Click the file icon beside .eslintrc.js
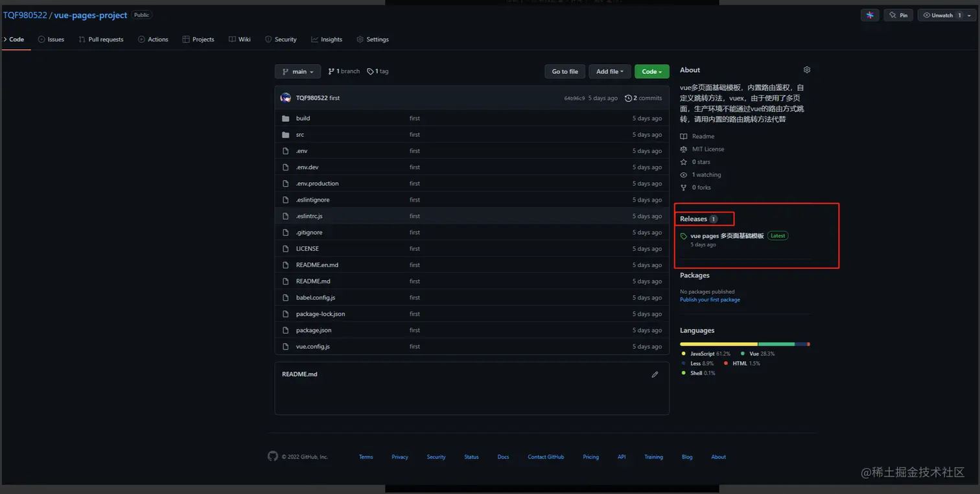The height and width of the screenshot is (494, 980). pos(286,216)
